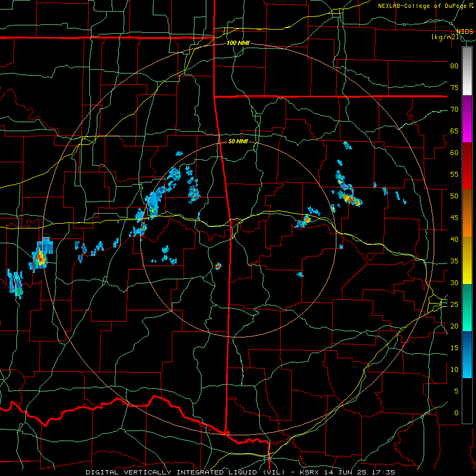Click the KSRX station identifier in caption

[309, 472]
